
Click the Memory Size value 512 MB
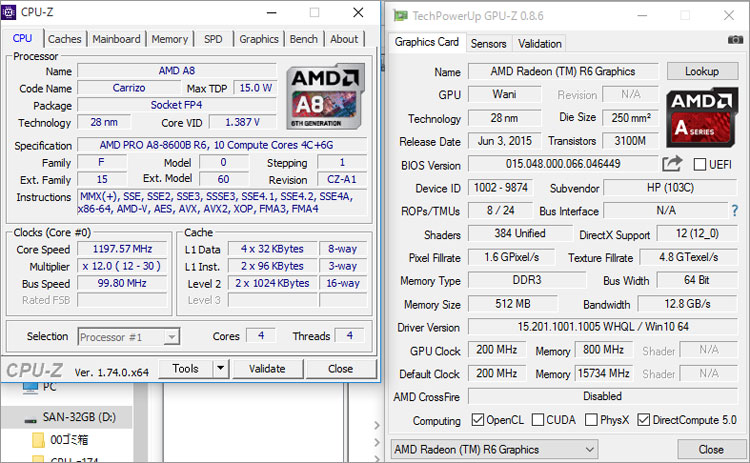pos(513,304)
